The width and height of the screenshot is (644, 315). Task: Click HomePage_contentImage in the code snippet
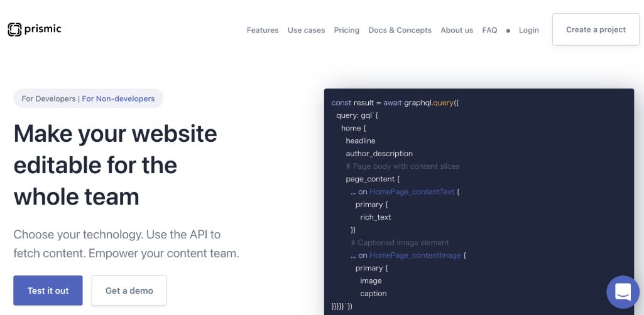(x=415, y=255)
